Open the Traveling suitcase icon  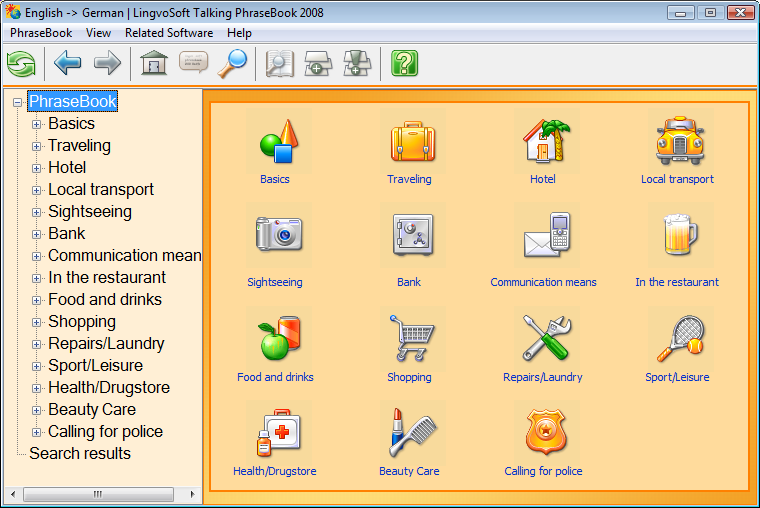click(413, 141)
